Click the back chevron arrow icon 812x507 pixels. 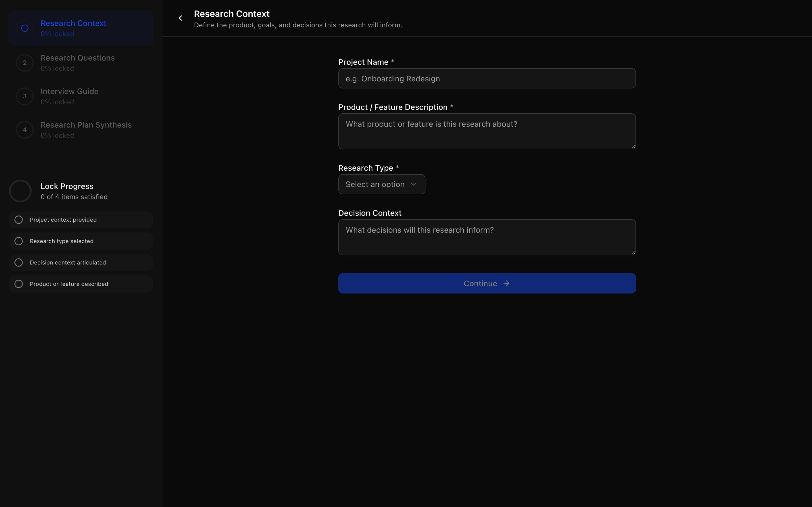tap(180, 18)
